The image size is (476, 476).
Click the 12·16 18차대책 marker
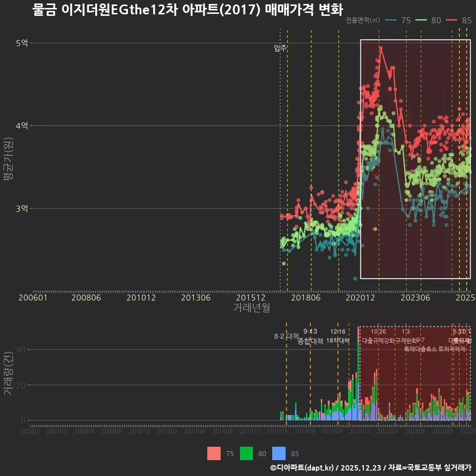[338, 336]
